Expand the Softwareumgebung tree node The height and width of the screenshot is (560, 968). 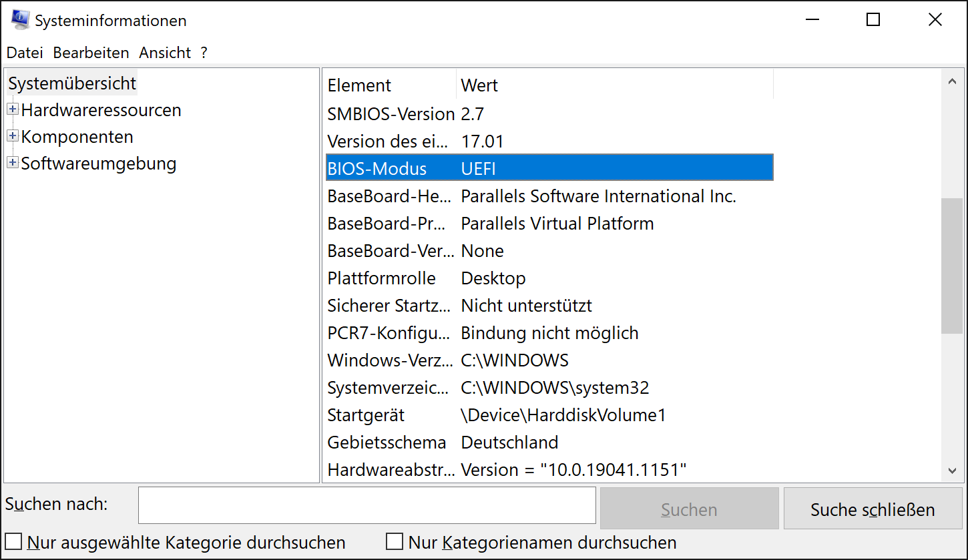click(12, 162)
